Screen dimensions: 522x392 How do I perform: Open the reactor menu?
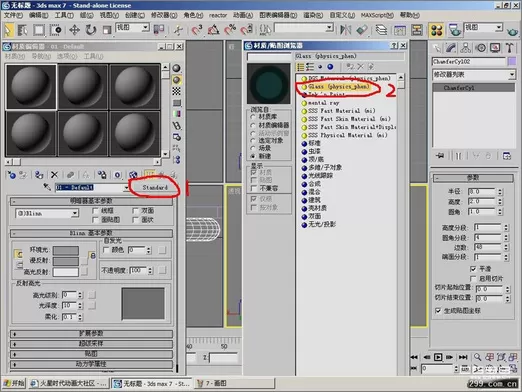pos(218,15)
